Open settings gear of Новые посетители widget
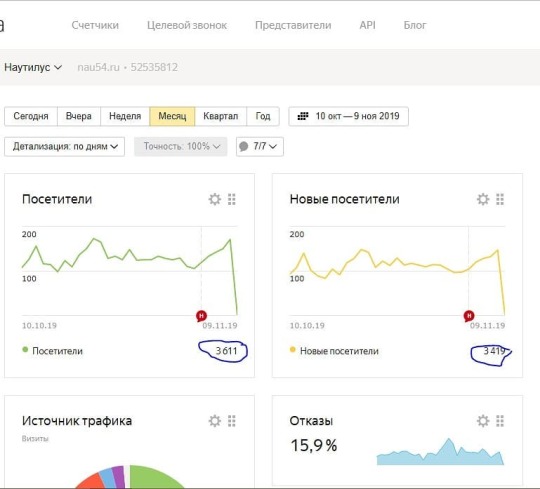Viewport: 540px width, 489px height. 483,199
